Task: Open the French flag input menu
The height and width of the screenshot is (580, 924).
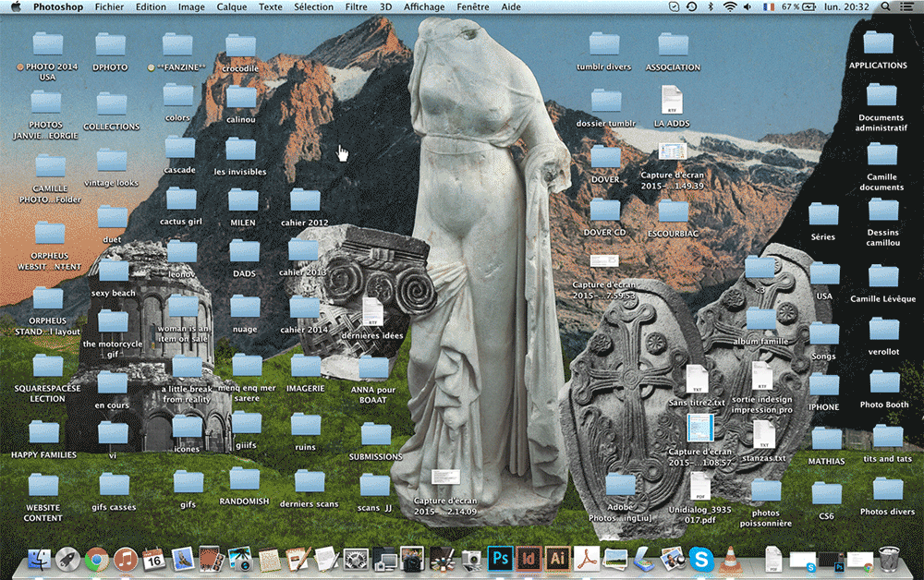Action: pos(769,6)
